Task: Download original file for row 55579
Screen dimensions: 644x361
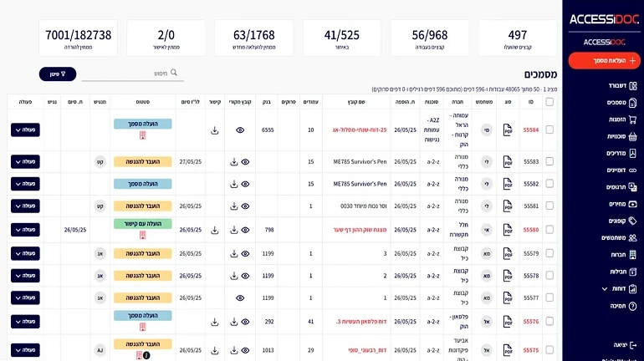Action: 233,254
